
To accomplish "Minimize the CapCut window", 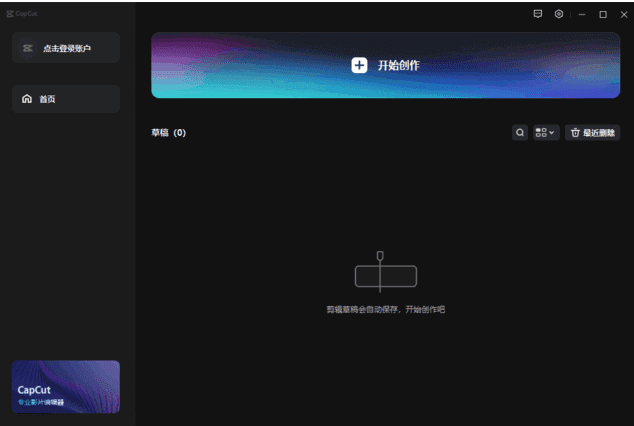I will 582,14.
